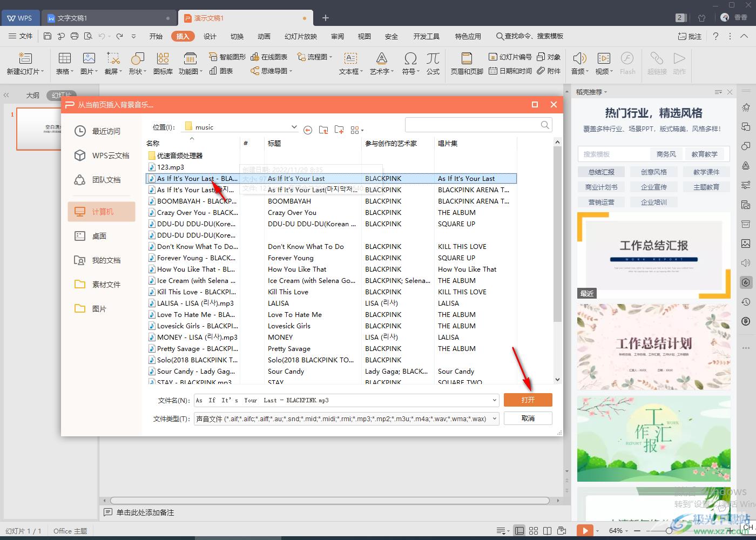Image resolution: width=756 pixels, height=540 pixels.
Task: Click the search magnifier in dialog
Action: tap(545, 125)
